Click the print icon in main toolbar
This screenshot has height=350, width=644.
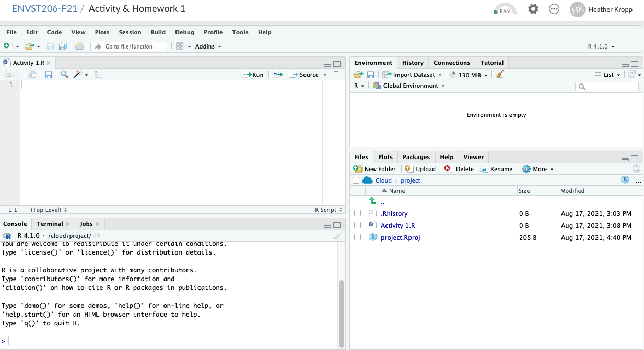(x=79, y=46)
